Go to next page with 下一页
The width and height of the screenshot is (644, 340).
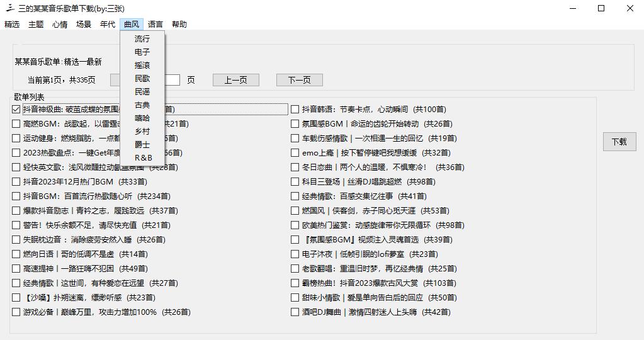(x=300, y=80)
